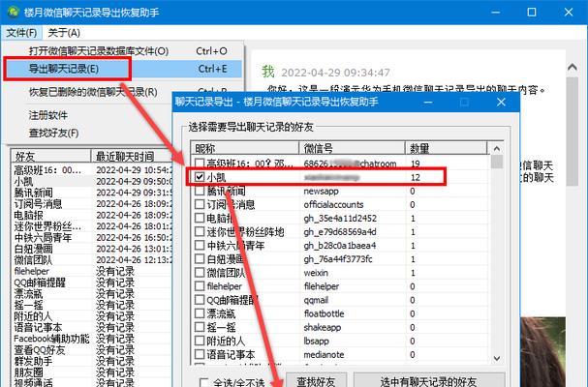Sort export list by 昵称 column header
Screen dimensions: 588x387
pyautogui.click(x=244, y=148)
